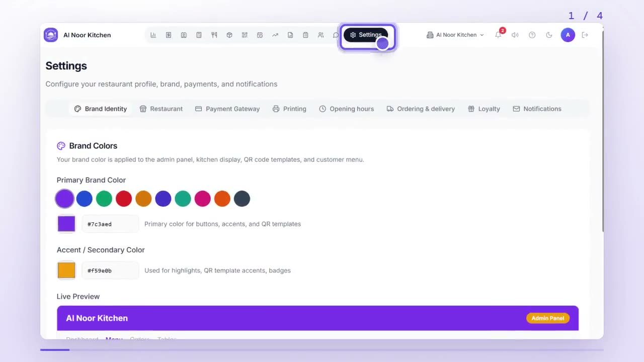Toggle dark mode with moon icon
The height and width of the screenshot is (362, 644).
click(x=549, y=35)
